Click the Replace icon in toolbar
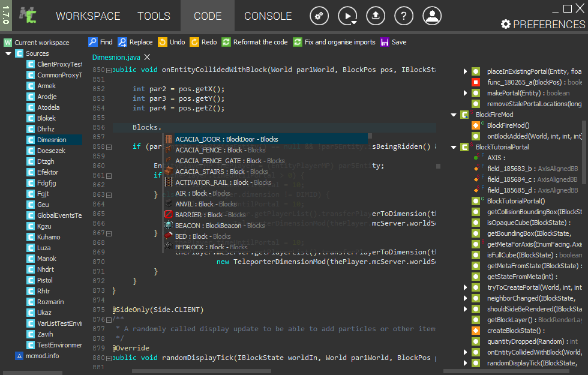The image size is (588, 375). [122, 42]
